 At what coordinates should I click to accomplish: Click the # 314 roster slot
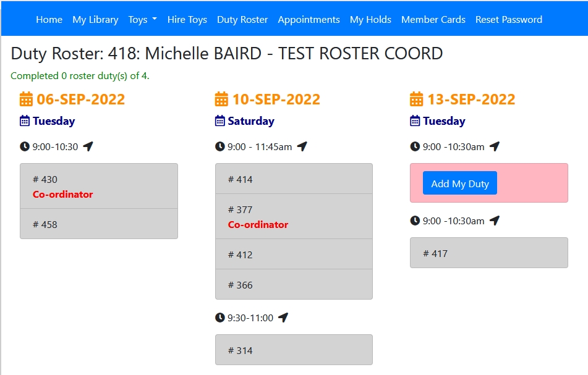[x=294, y=350]
